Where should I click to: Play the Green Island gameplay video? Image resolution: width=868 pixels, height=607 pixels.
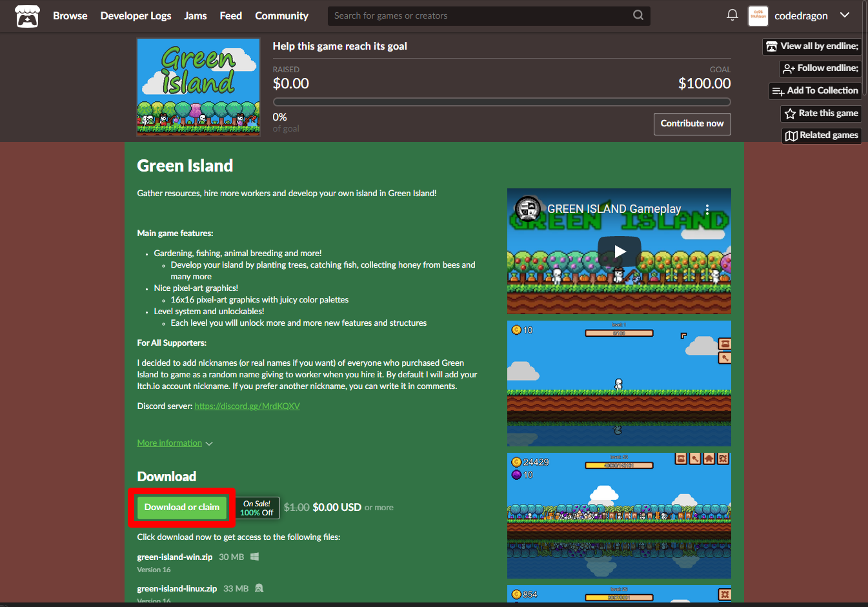pos(619,252)
